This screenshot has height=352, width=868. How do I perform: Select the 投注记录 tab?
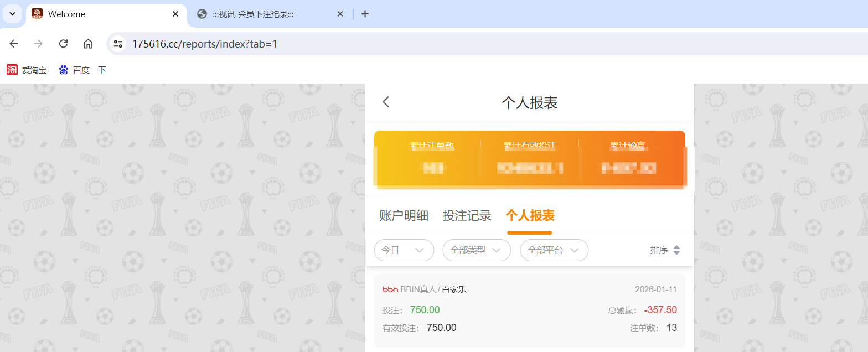click(x=467, y=216)
